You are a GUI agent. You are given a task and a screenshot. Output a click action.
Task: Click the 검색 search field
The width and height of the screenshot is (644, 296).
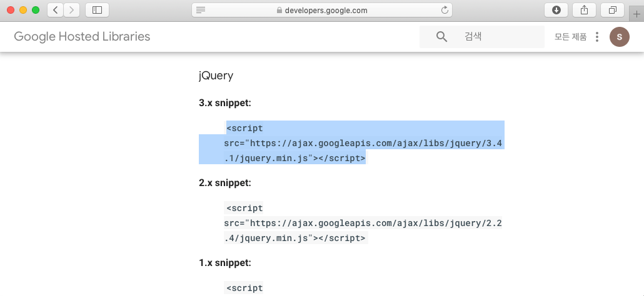point(482,37)
